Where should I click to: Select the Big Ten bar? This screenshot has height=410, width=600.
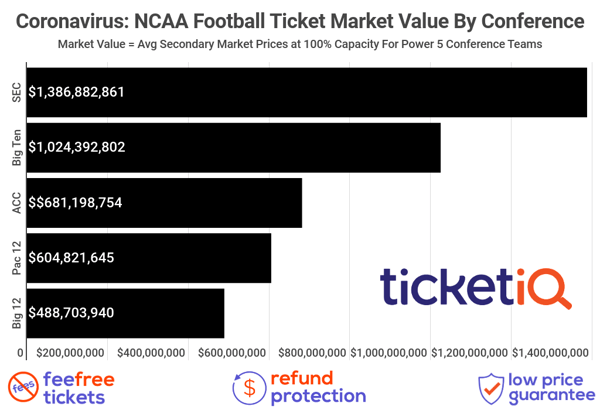click(233, 148)
